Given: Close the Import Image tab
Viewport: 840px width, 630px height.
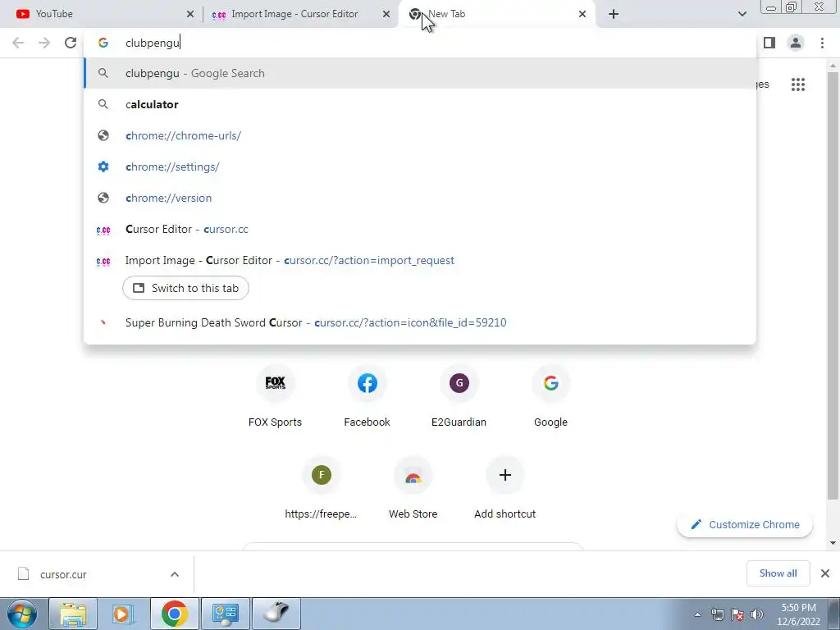Looking at the screenshot, I should click(x=386, y=15).
